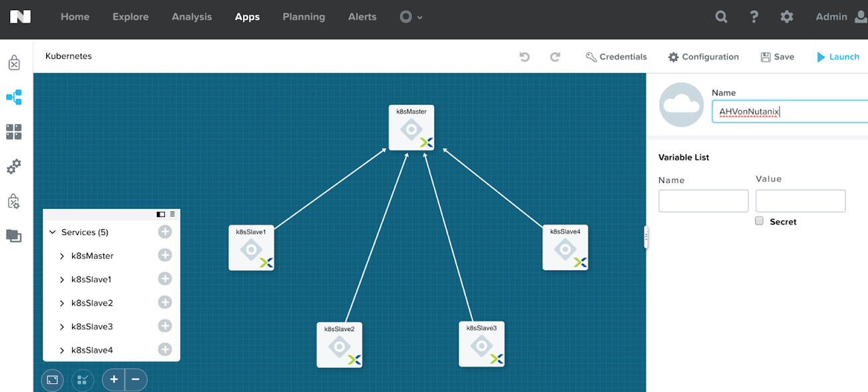The height and width of the screenshot is (392, 868).
Task: Click the fit-to-screen canvas icon
Action: (52, 380)
